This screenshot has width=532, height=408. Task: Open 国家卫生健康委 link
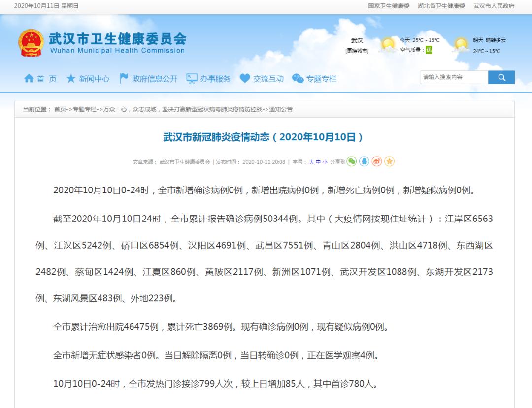point(389,6)
